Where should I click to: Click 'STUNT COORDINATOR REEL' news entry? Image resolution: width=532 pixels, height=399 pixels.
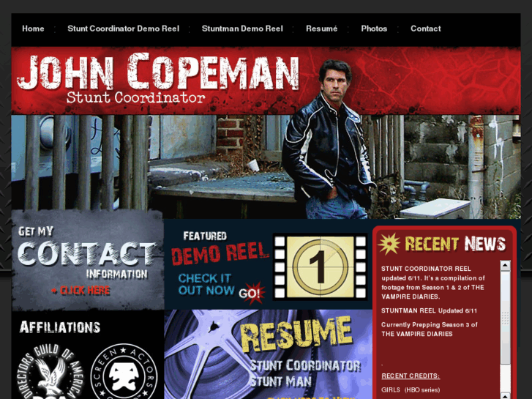pyautogui.click(x=433, y=283)
